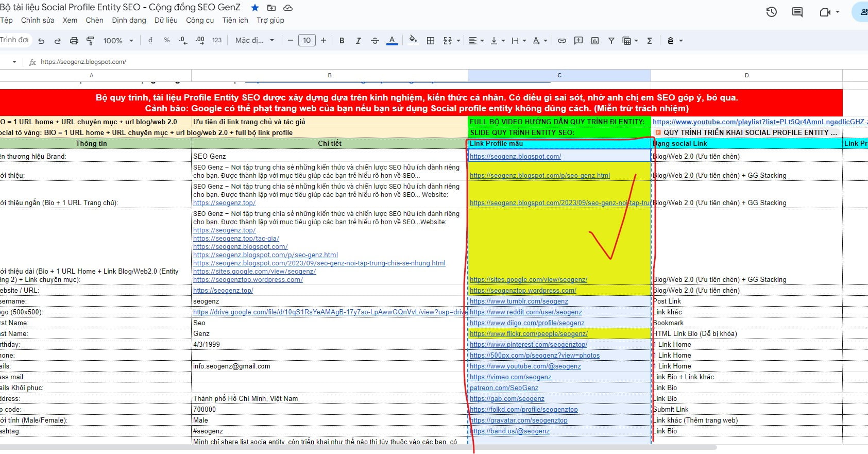Toggle italic formatting
The height and width of the screenshot is (454, 868).
358,41
